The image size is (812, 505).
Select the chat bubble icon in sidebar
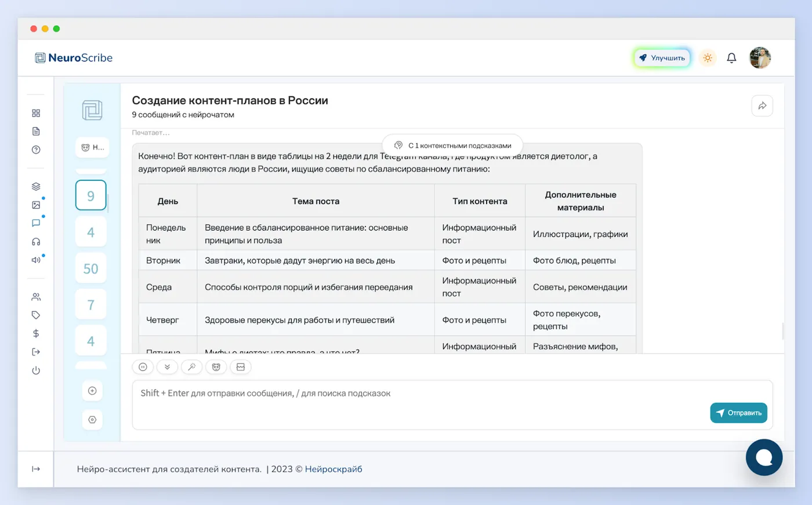pyautogui.click(x=36, y=223)
